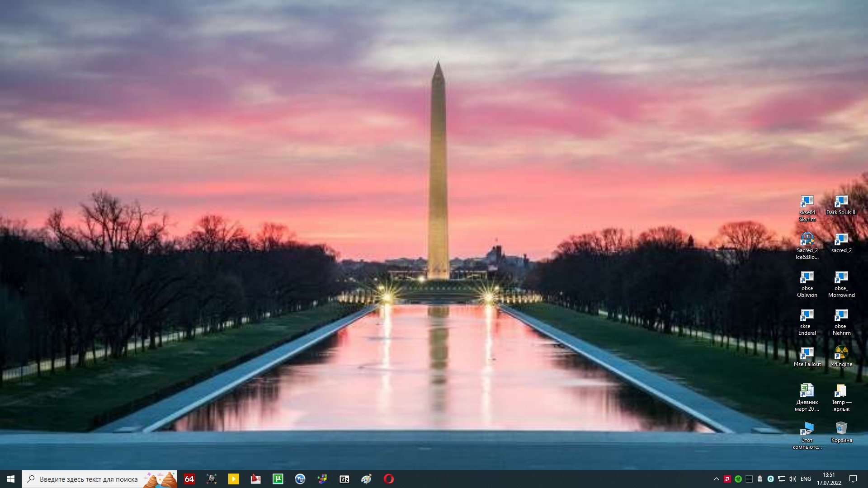Open uTorrent from the taskbar

point(278,479)
